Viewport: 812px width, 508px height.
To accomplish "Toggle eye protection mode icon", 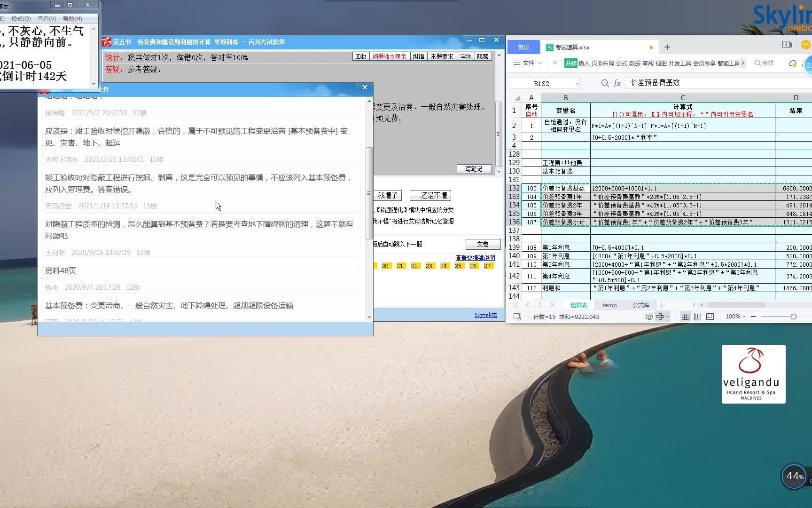I will 649,317.
